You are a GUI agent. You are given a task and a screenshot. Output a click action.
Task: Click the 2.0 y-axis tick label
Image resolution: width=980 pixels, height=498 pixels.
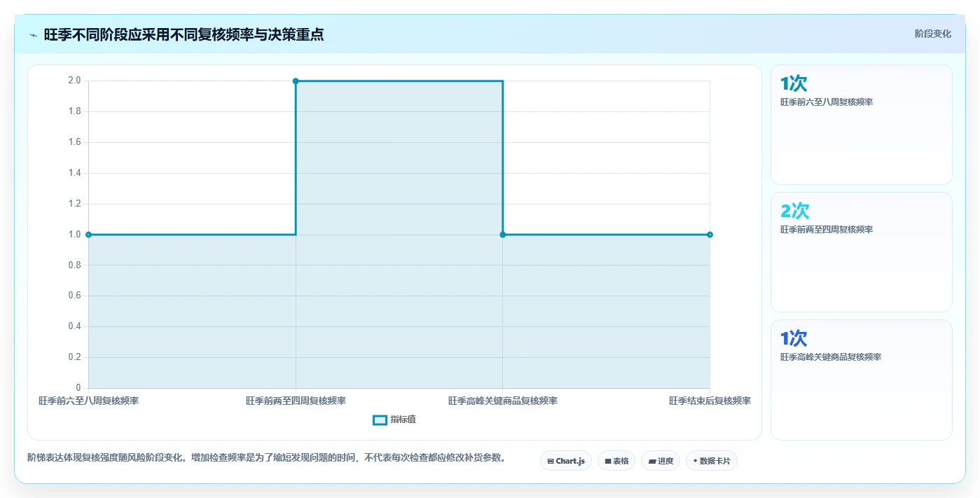click(x=74, y=81)
